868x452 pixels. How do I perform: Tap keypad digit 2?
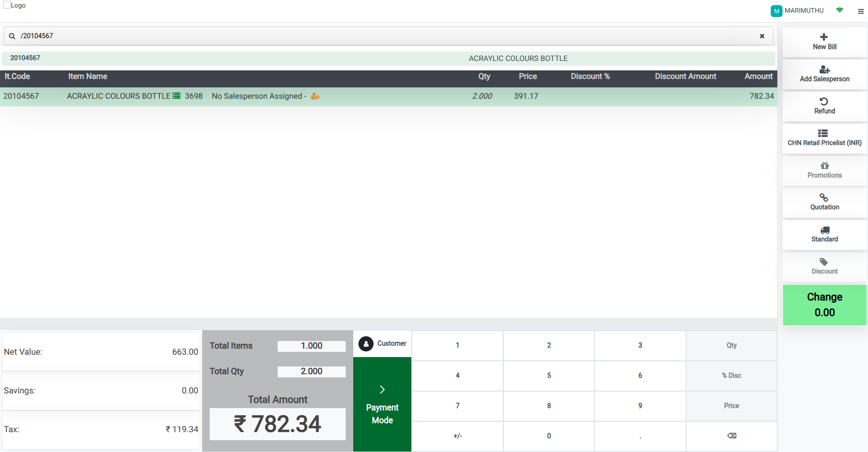(549, 345)
